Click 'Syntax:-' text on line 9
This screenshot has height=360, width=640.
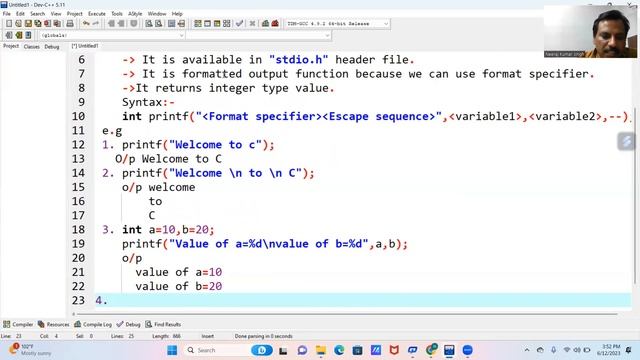[148, 102]
